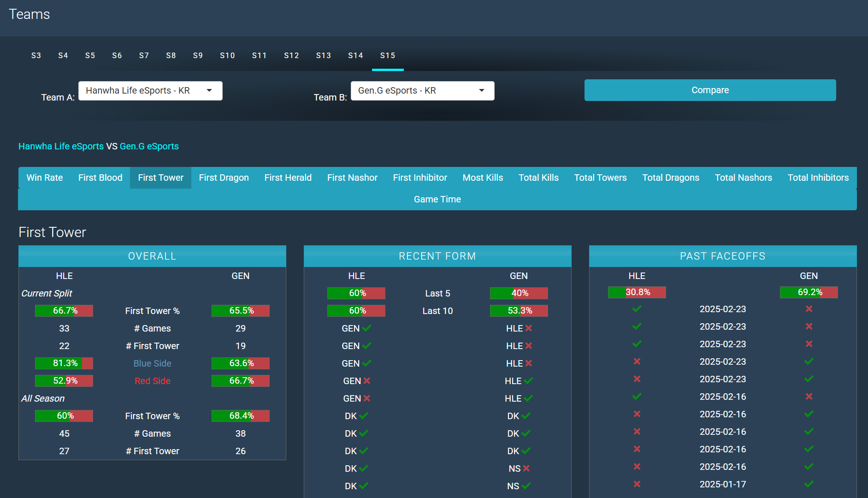Viewport: 868px width, 498px height.
Task: Click the red cross beside NS
Action: coord(526,468)
